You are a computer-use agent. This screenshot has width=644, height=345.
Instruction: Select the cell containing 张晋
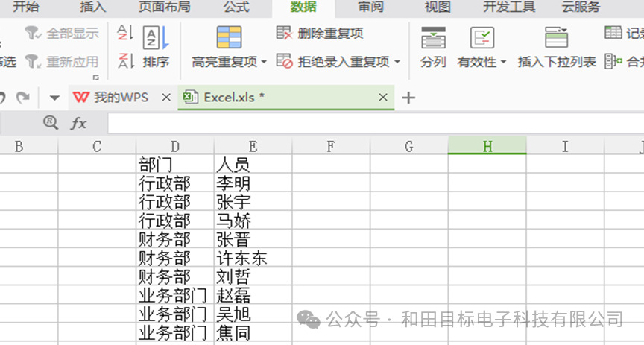tap(253, 238)
